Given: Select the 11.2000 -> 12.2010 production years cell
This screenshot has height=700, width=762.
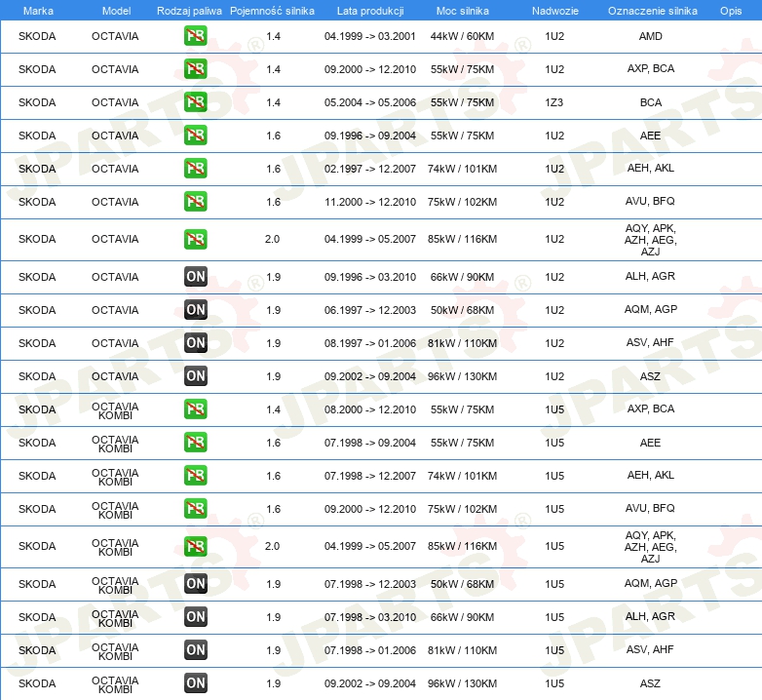Looking at the screenshot, I should 370,201.
